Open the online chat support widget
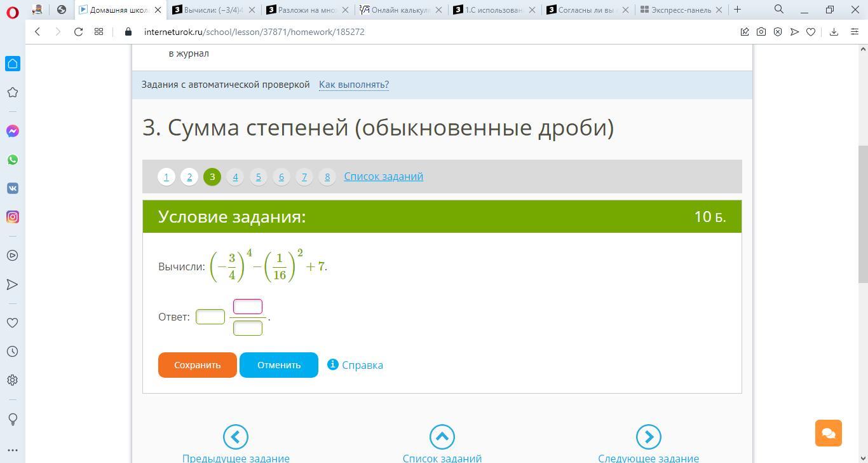Image resolution: width=868 pixels, height=463 pixels. [829, 433]
